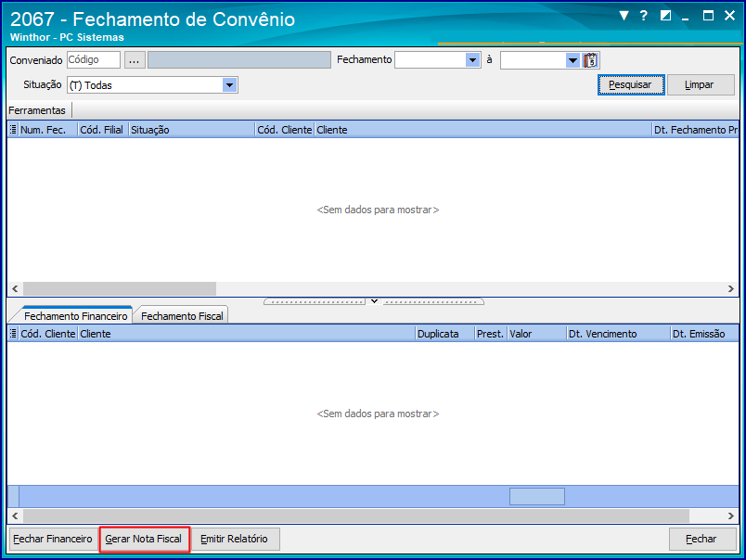Sort by Num. Fec. column header
Screen dimensions: 746x560
pyautogui.click(x=48, y=129)
